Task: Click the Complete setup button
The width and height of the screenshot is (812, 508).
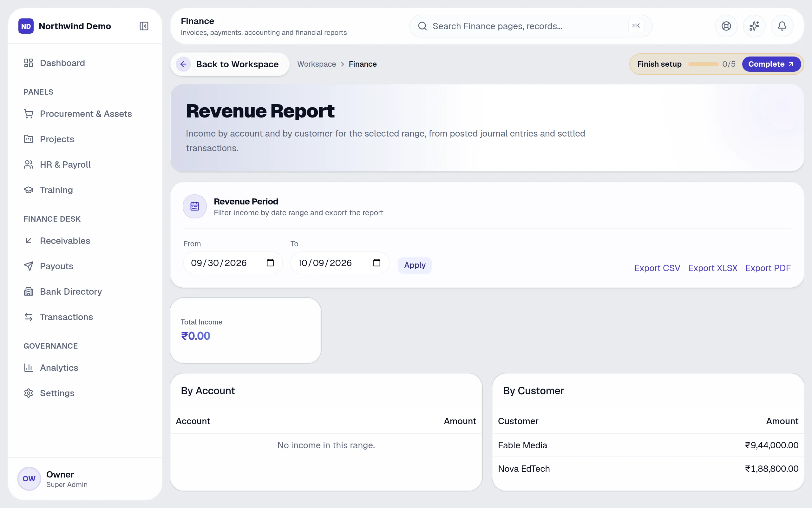Action: 771,64
